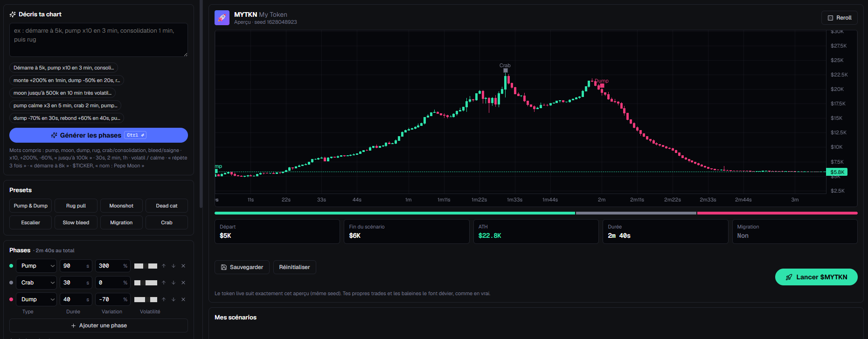Move the Crab phase down with its arrow

[x=174, y=283]
